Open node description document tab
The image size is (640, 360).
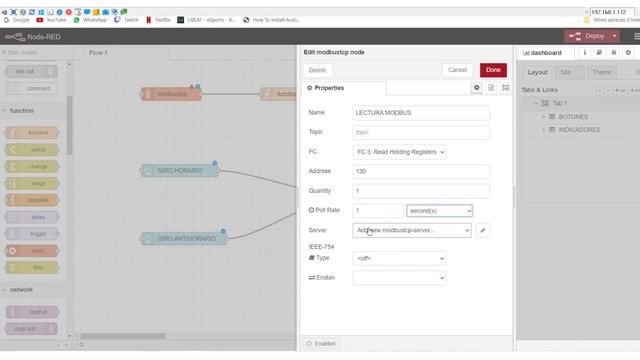(491, 88)
